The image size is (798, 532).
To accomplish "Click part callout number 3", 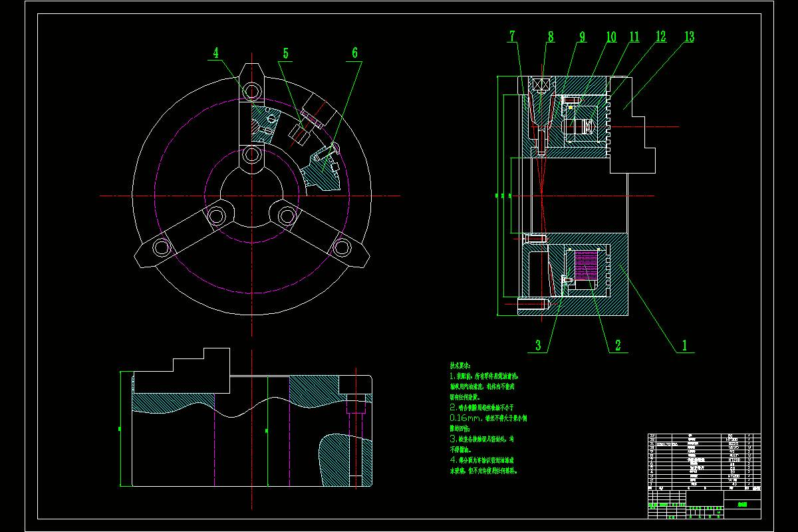I will [x=539, y=345].
